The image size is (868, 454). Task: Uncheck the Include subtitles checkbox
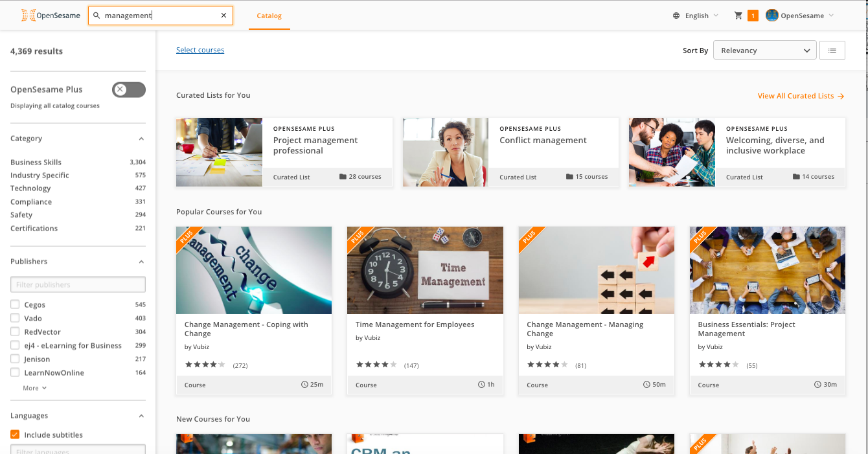15,435
